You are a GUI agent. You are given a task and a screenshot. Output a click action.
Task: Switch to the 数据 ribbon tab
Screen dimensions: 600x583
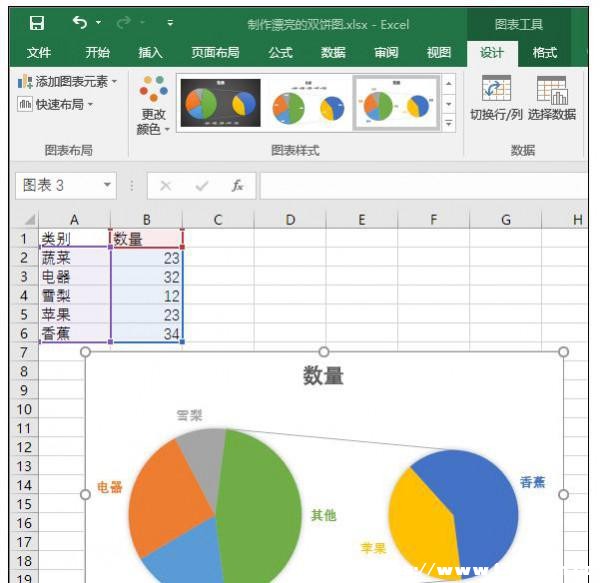tap(333, 52)
